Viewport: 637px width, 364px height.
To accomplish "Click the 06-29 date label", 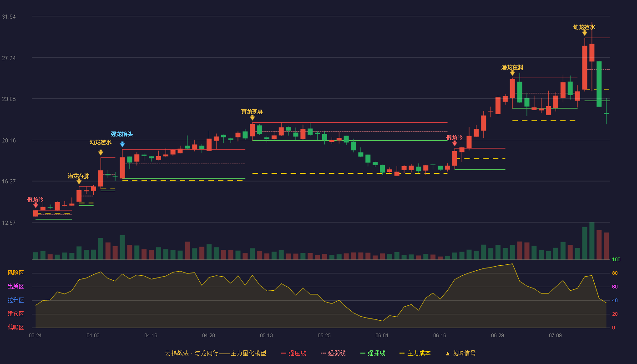I will (497, 335).
